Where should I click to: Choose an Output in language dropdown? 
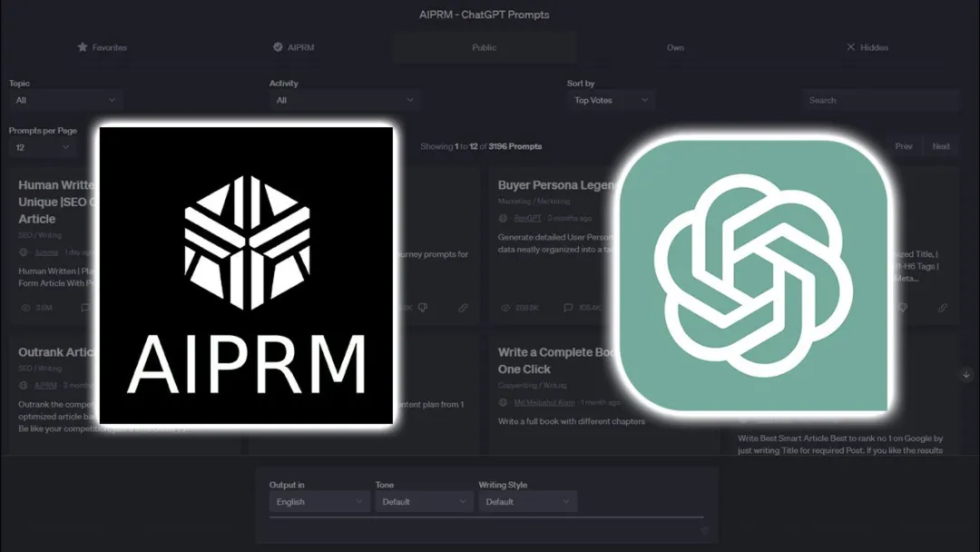point(319,502)
